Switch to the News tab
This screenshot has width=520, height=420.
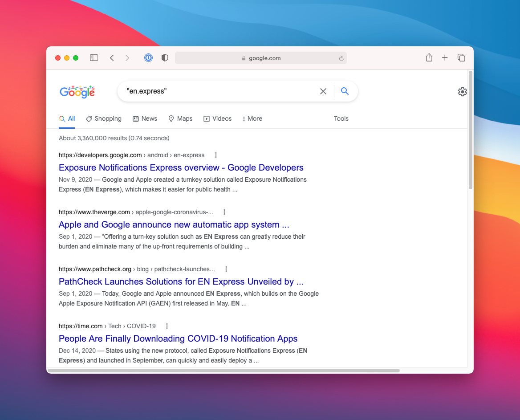(145, 119)
